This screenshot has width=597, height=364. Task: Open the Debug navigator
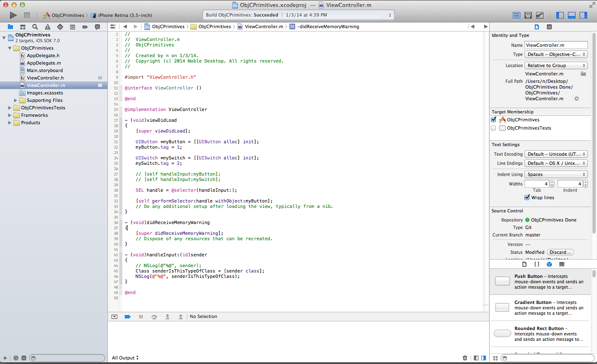[x=73, y=27]
